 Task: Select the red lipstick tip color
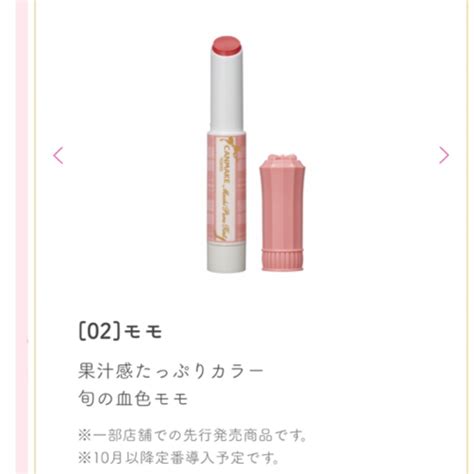[x=227, y=46]
